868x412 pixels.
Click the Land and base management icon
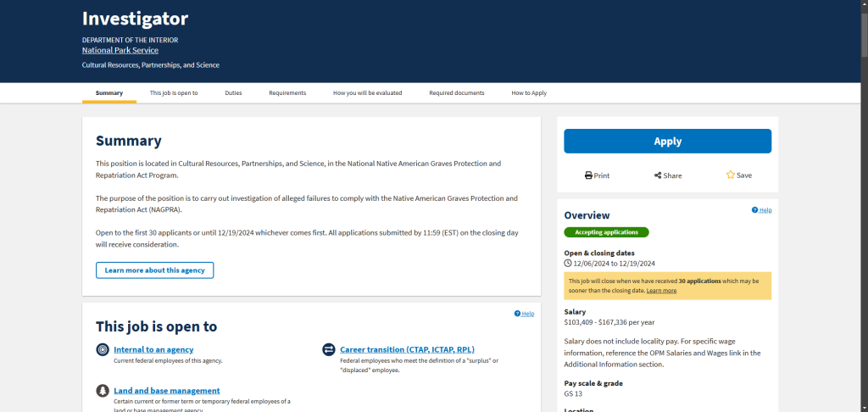pyautogui.click(x=103, y=391)
